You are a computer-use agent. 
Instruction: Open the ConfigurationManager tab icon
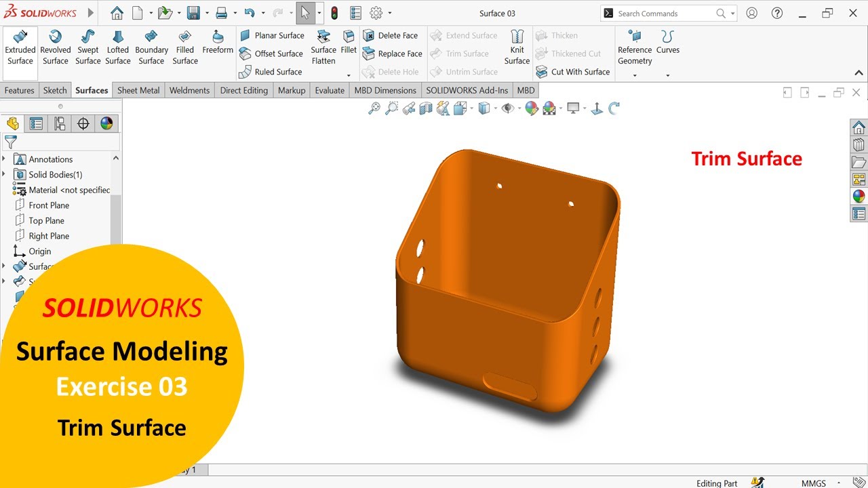tap(60, 123)
